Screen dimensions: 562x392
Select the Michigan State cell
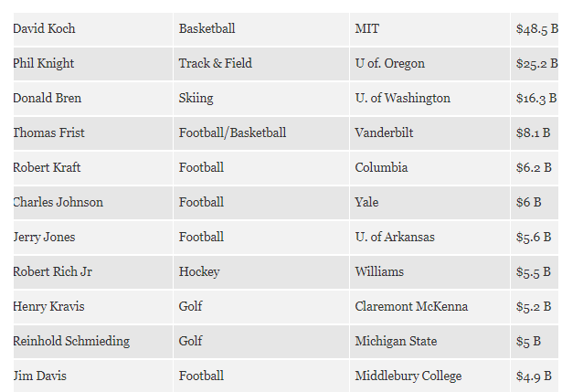click(x=429, y=342)
